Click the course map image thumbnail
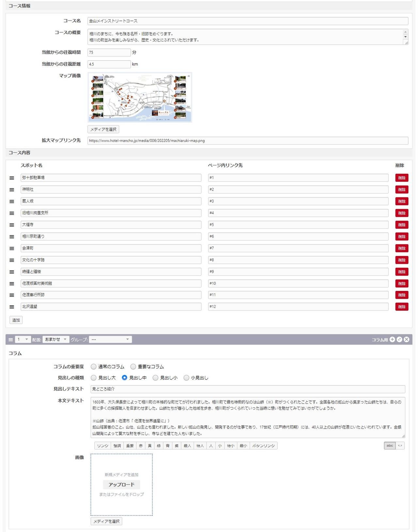The width and height of the screenshot is (418, 532). [x=140, y=98]
